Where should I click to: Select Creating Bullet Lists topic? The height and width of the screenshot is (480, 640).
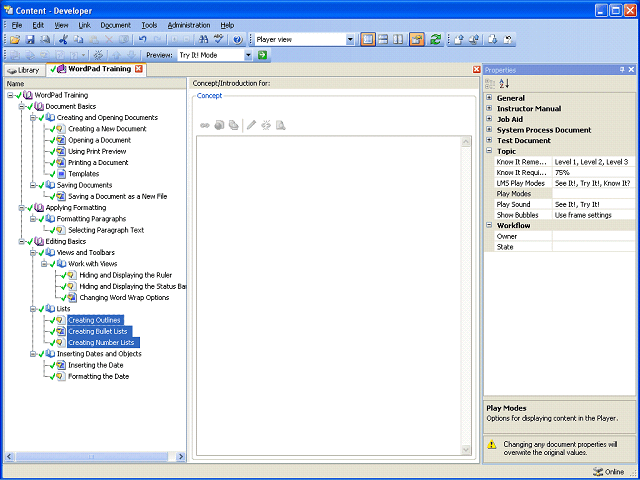click(x=98, y=331)
